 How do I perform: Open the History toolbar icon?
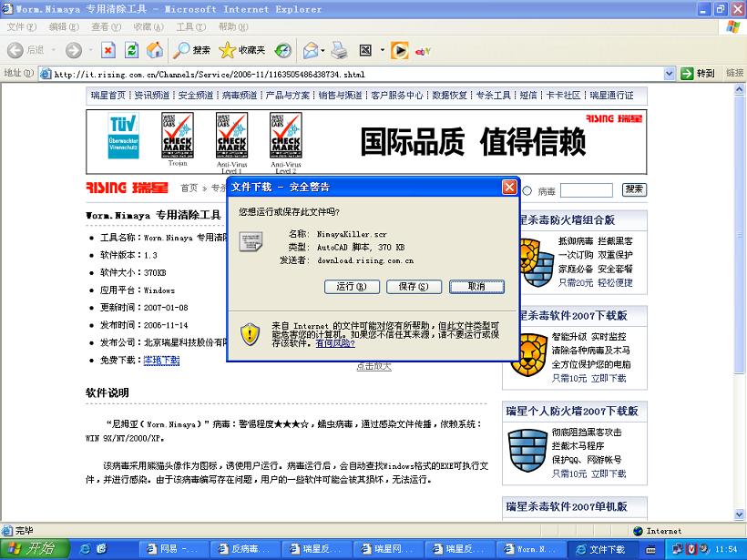[283, 50]
